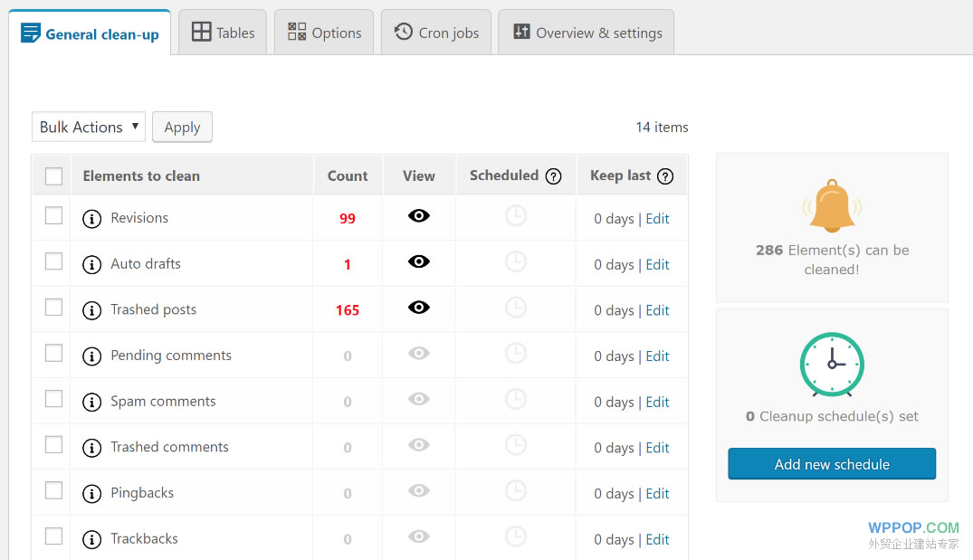Image resolution: width=973 pixels, height=560 pixels.
Task: Click the Scheduled column help question mark
Action: [554, 176]
